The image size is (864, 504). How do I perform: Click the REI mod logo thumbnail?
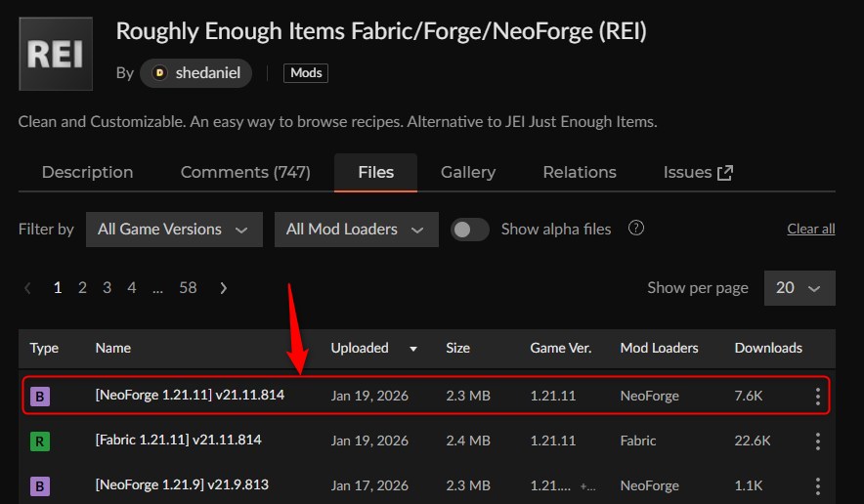click(56, 54)
